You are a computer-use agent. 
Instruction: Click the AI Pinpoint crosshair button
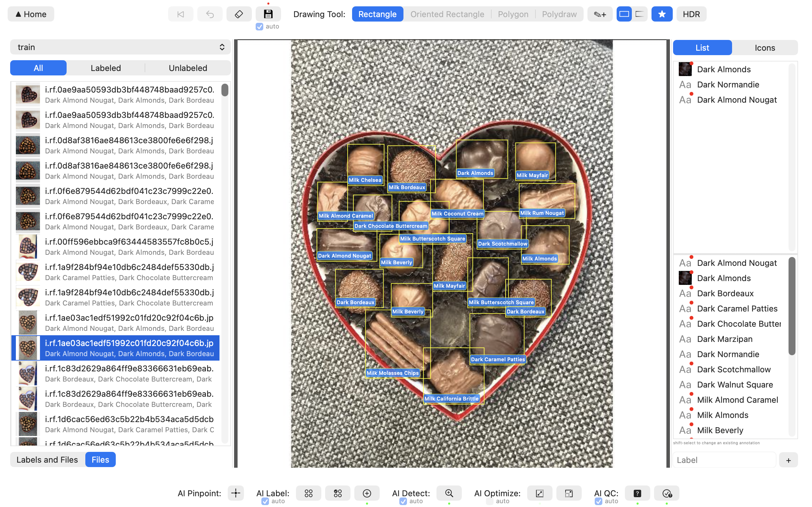236,493
